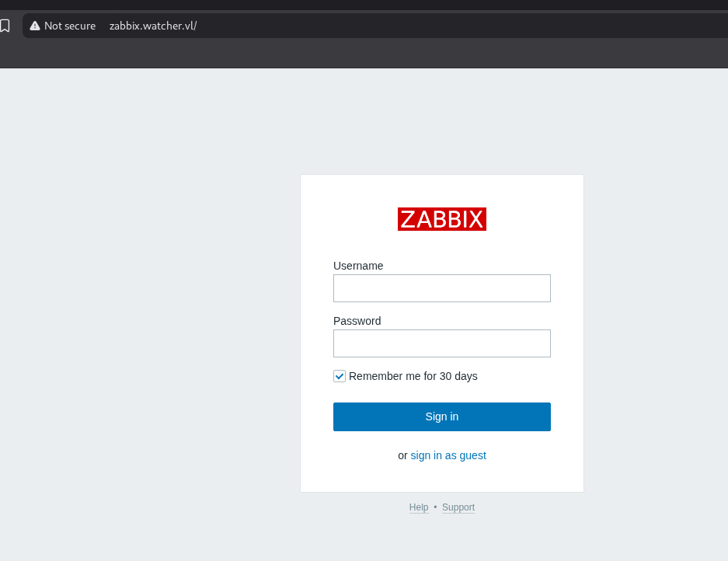Click the bookmark icon in browser toolbar
The image size is (728, 561).
coord(5,26)
